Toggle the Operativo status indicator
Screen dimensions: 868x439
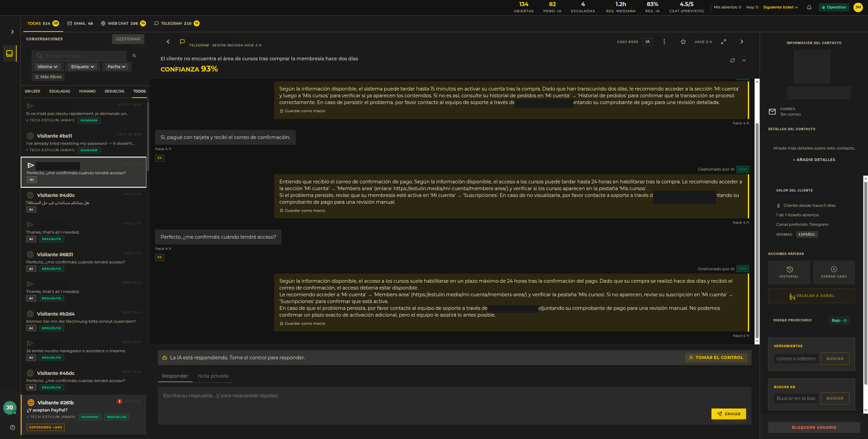pos(834,8)
